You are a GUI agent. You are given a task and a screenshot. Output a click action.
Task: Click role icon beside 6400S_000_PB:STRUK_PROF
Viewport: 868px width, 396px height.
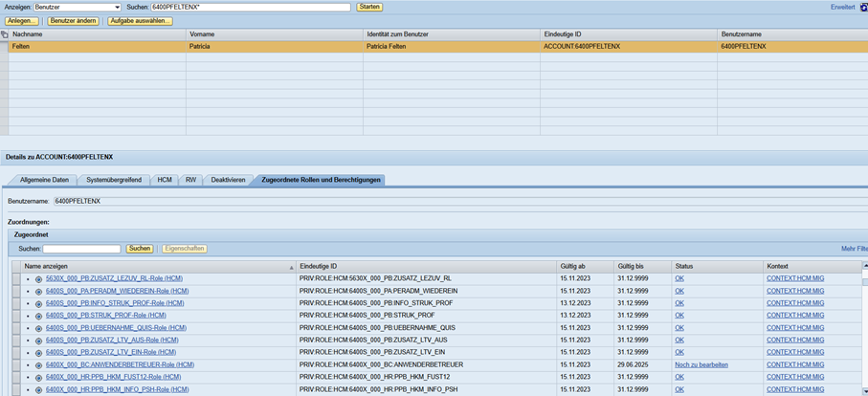[38, 316]
